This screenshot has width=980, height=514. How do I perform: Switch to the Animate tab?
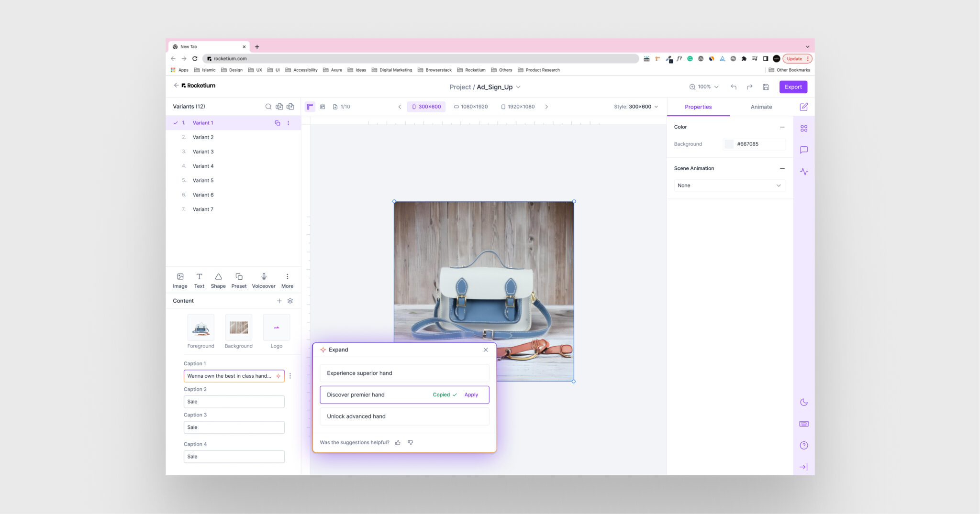click(x=761, y=107)
